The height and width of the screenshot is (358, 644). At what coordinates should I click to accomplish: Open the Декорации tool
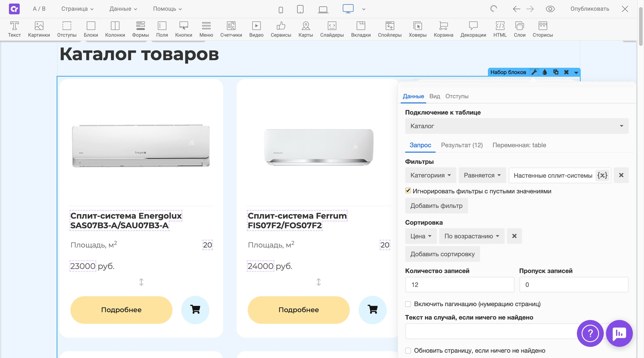[x=473, y=29]
